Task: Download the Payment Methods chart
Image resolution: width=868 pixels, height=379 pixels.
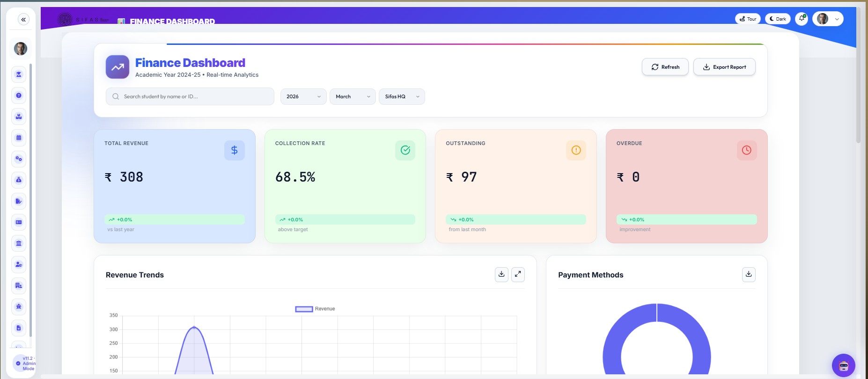Action: click(x=749, y=274)
